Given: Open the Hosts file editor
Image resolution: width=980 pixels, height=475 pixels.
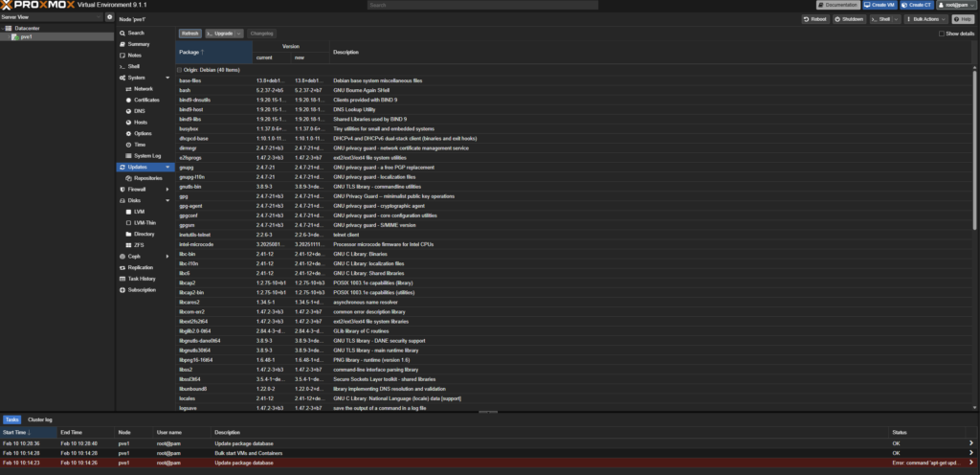Looking at the screenshot, I should click(141, 123).
